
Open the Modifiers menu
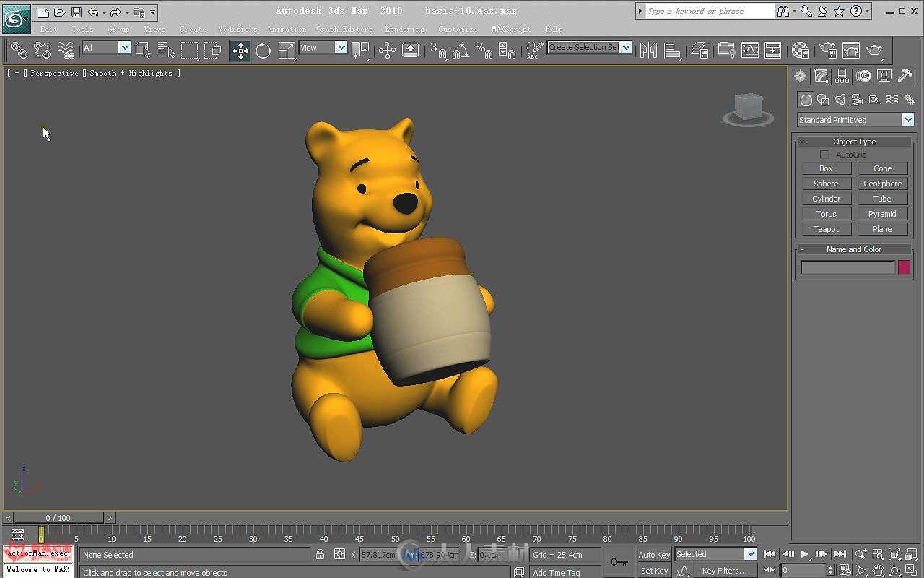pyautogui.click(x=237, y=30)
